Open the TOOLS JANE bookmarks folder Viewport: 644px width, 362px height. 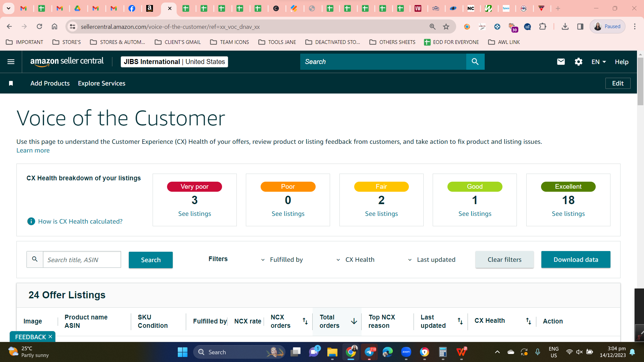coord(277,42)
